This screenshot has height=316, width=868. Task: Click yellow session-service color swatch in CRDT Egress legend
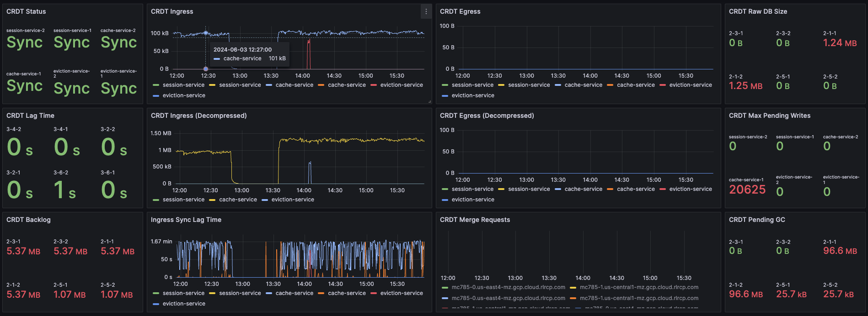point(501,85)
